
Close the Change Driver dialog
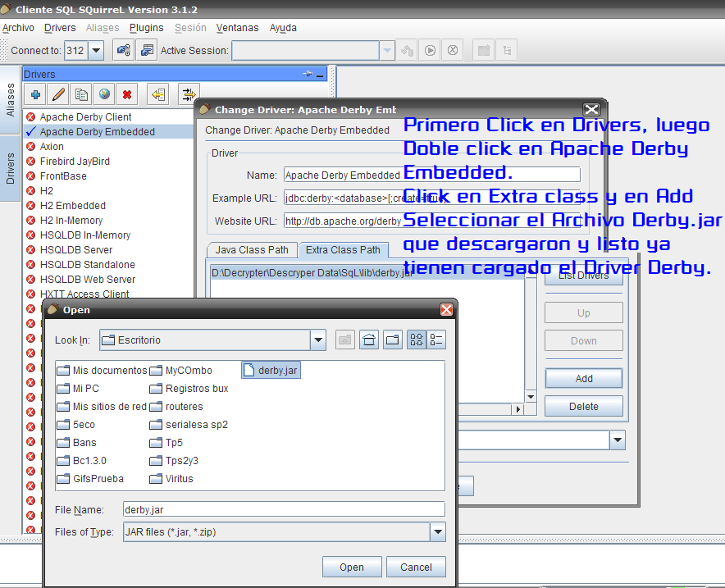pos(591,110)
